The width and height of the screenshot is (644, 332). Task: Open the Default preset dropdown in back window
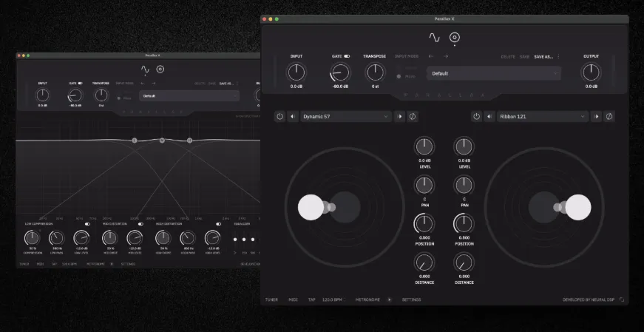click(x=189, y=96)
